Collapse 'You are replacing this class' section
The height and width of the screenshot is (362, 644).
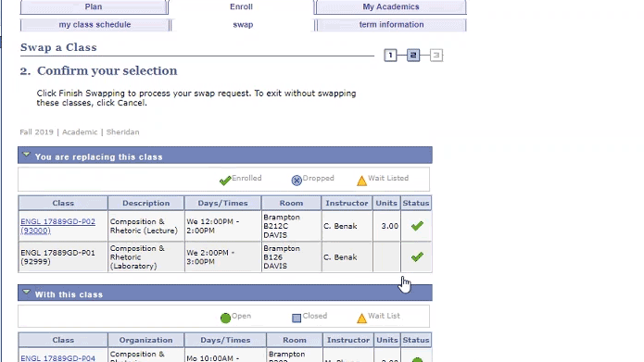point(26,156)
